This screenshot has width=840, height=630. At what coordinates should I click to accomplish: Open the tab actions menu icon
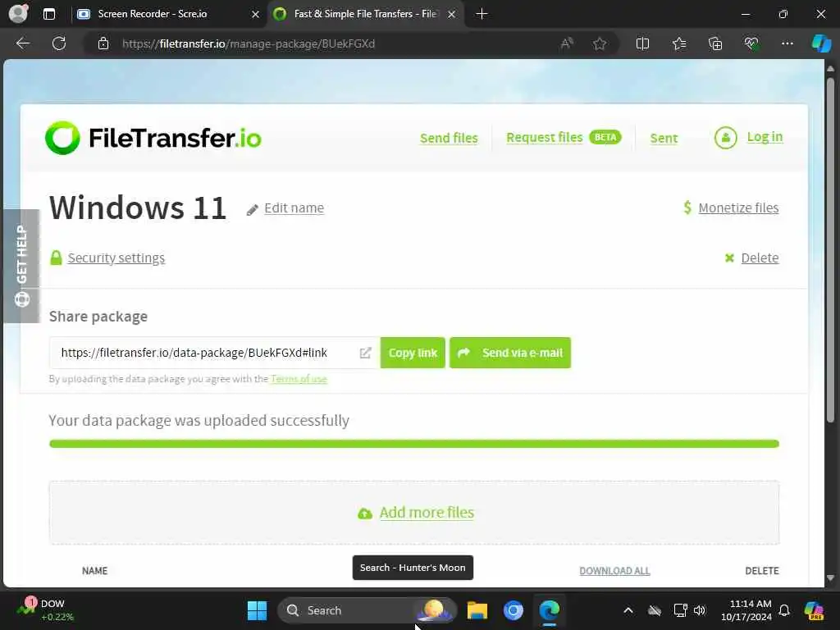tap(48, 14)
